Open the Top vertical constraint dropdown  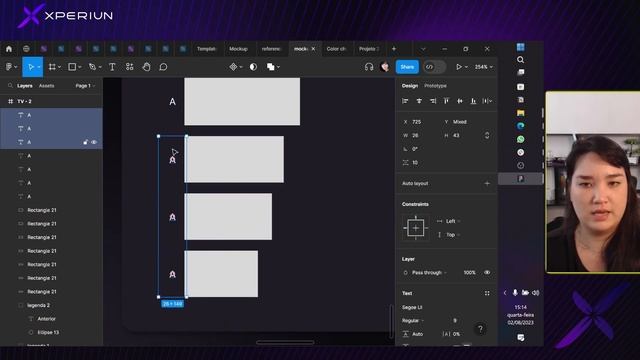pos(453,235)
